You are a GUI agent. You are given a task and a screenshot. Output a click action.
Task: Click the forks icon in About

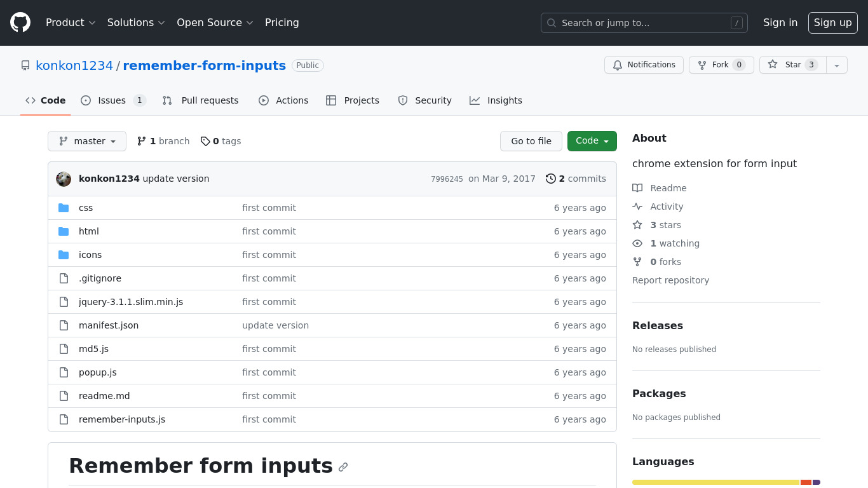(x=637, y=262)
